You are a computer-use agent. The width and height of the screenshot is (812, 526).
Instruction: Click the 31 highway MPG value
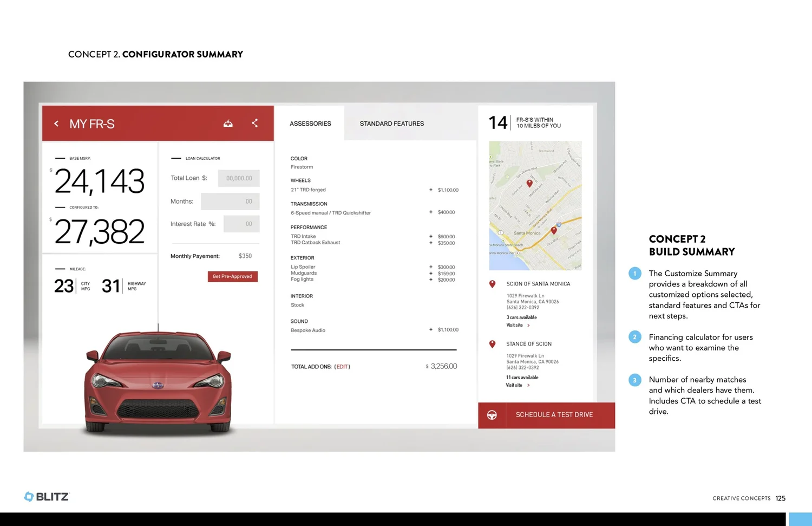point(111,286)
